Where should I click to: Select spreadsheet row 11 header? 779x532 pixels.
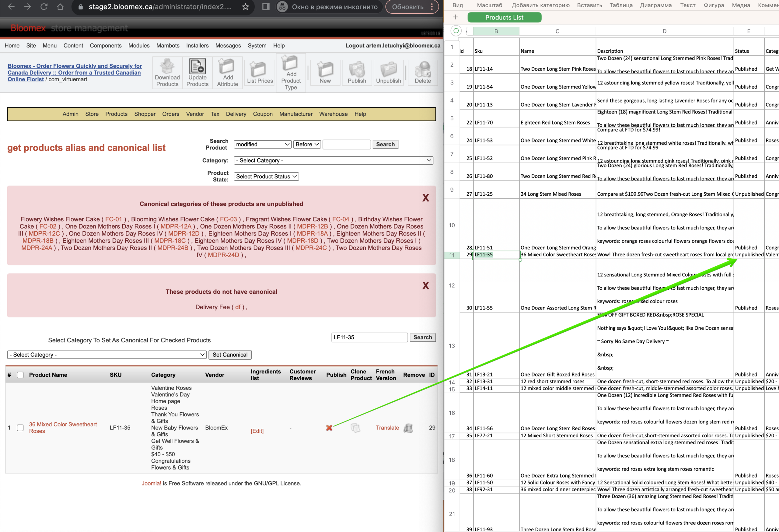pos(452,255)
